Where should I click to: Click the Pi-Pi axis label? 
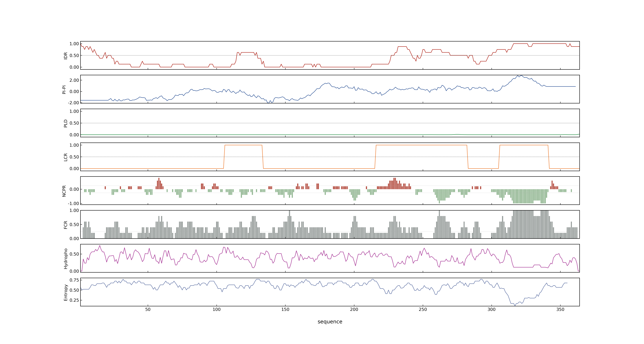pyautogui.click(x=64, y=89)
